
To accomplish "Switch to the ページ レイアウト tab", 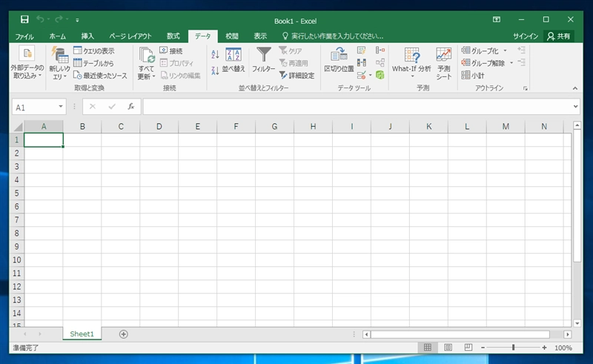I will tap(130, 36).
